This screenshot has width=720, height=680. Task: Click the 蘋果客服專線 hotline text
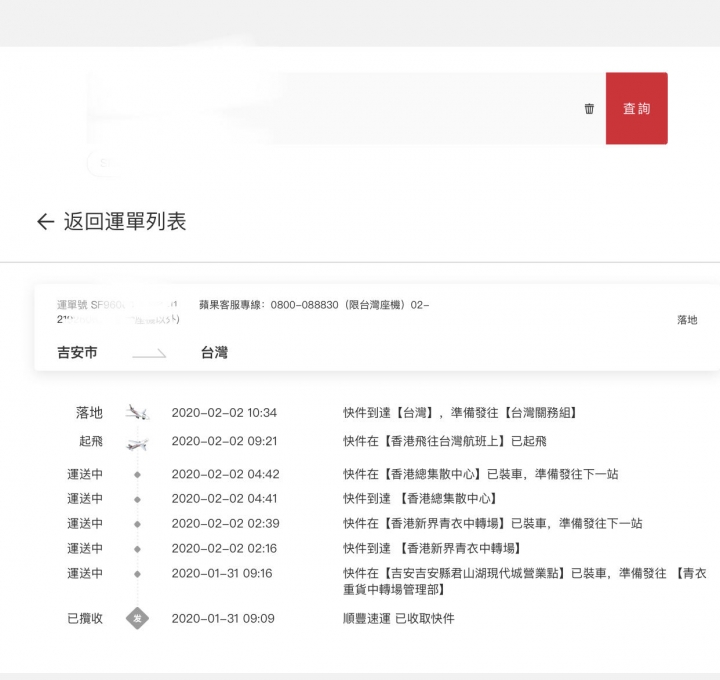click(314, 305)
